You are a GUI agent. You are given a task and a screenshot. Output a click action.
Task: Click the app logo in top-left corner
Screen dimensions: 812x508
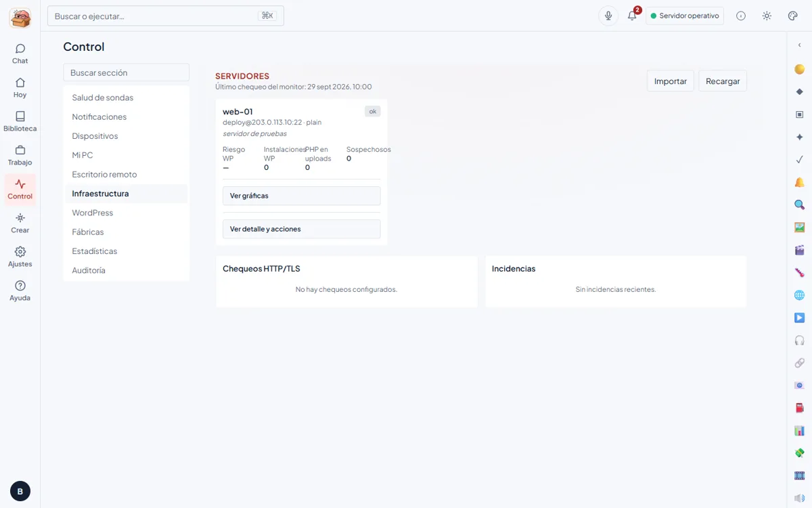click(20, 17)
